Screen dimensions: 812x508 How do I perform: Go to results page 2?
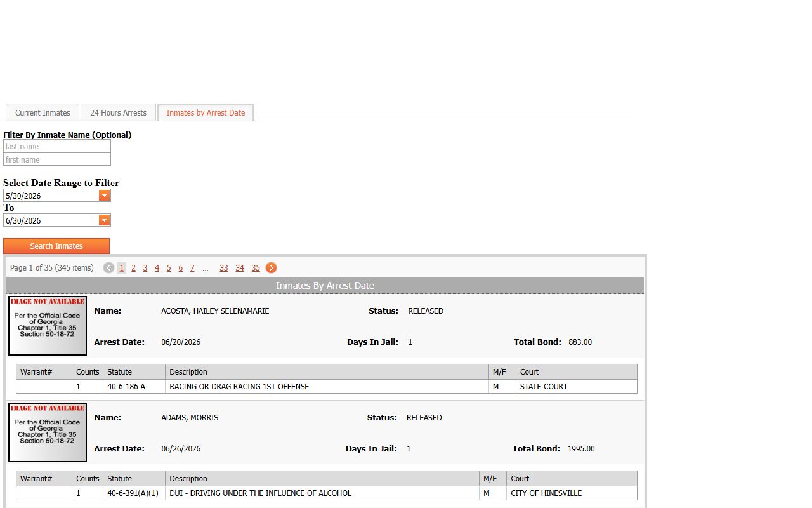[133, 268]
